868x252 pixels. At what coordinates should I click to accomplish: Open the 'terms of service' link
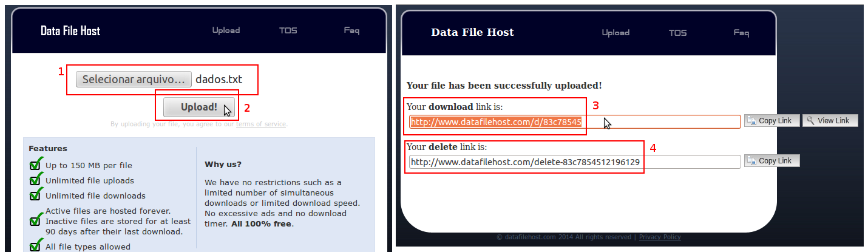(260, 124)
